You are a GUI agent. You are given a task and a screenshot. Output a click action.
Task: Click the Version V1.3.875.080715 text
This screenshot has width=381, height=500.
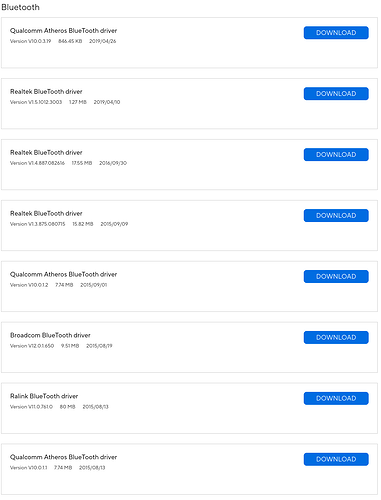(38, 224)
